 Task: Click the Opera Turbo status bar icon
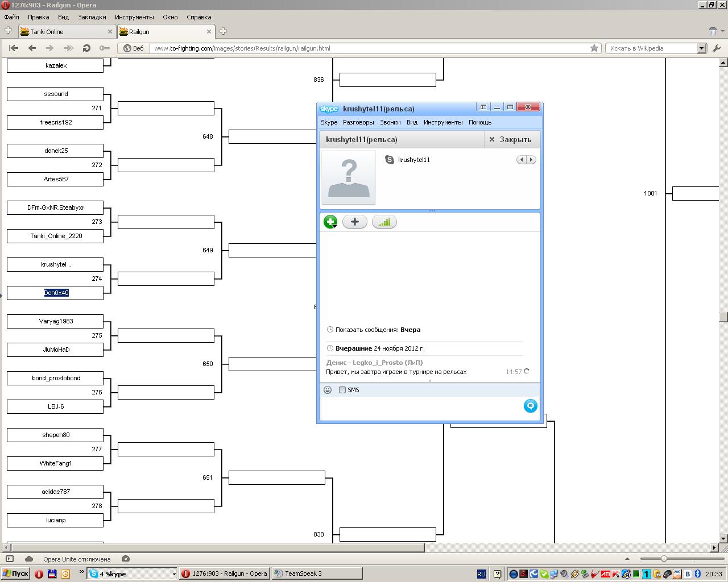tap(126, 559)
